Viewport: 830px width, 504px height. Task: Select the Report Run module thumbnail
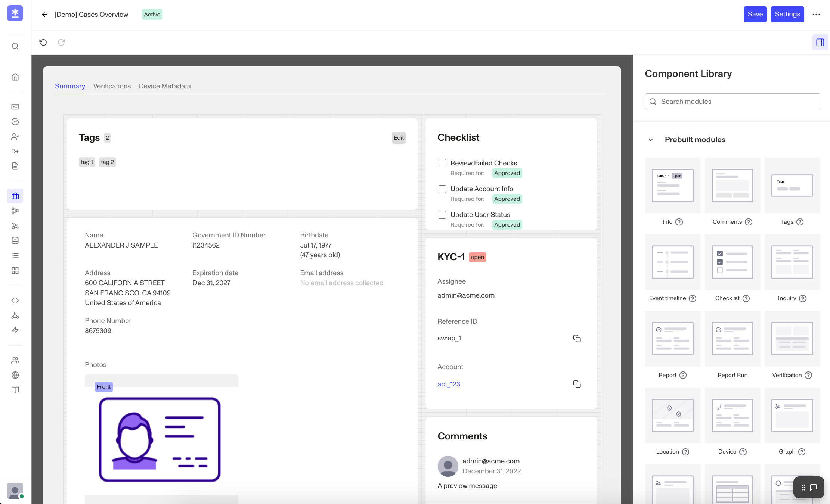point(733,339)
